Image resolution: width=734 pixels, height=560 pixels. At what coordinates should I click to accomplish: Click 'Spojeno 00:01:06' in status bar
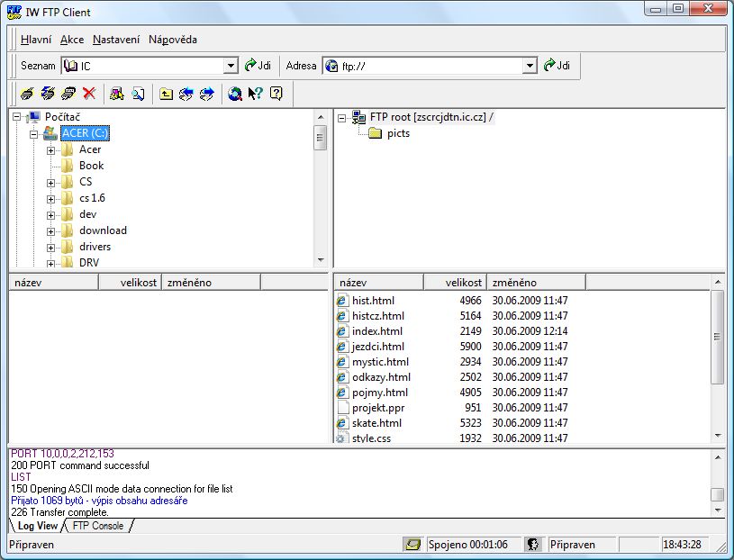point(468,545)
